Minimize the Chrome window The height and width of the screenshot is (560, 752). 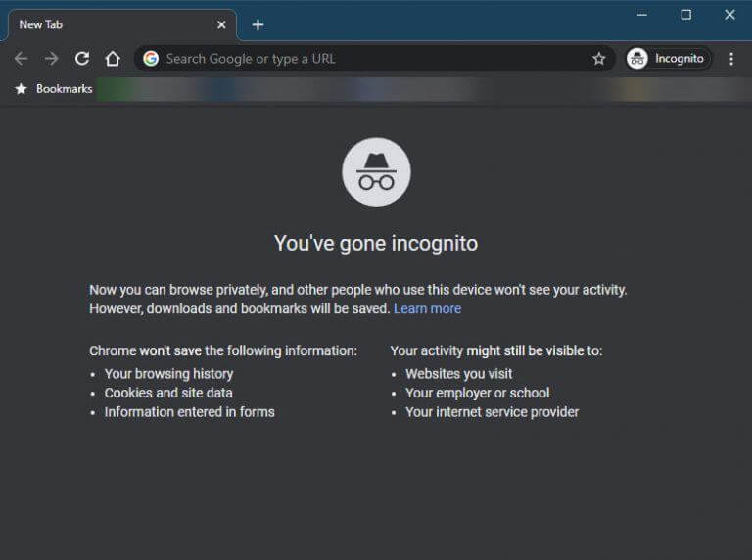[x=642, y=15]
